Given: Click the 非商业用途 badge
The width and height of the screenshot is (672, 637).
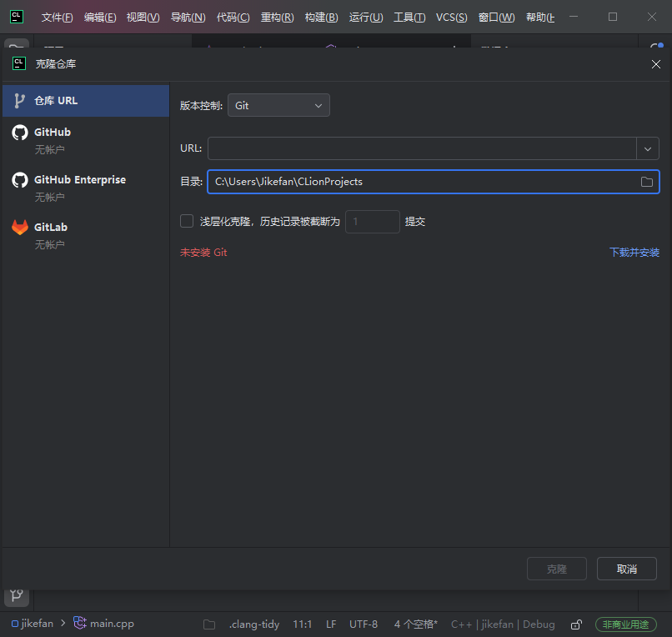Looking at the screenshot, I should 625,624.
